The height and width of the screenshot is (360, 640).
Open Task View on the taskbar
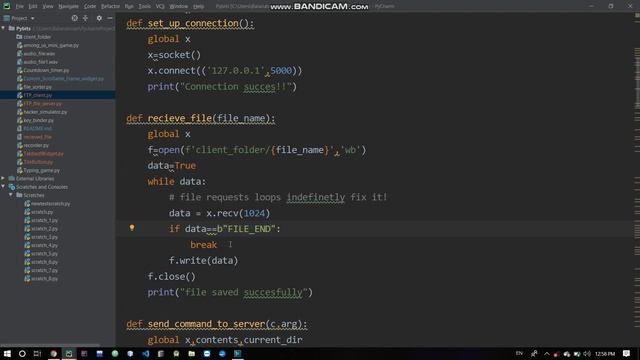[37, 353]
